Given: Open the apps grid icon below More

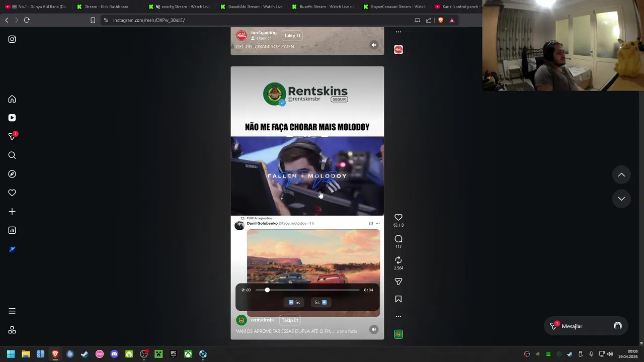Looking at the screenshot, I should [12, 330].
